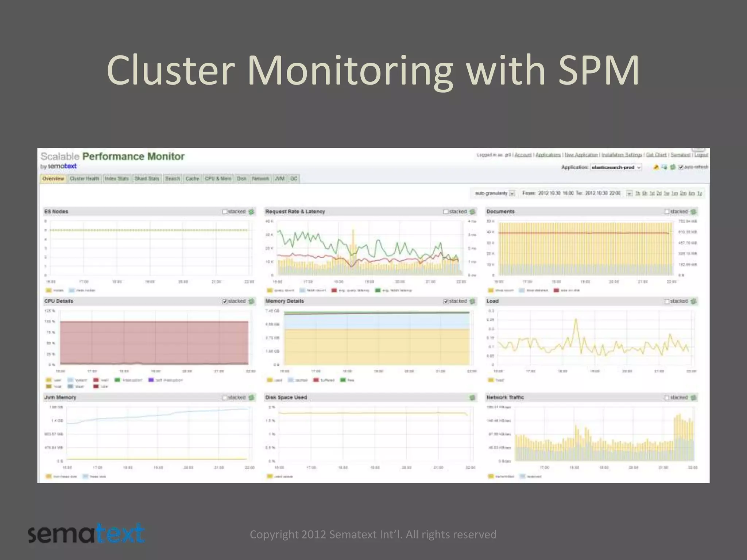Open the Disk tab

click(241, 179)
